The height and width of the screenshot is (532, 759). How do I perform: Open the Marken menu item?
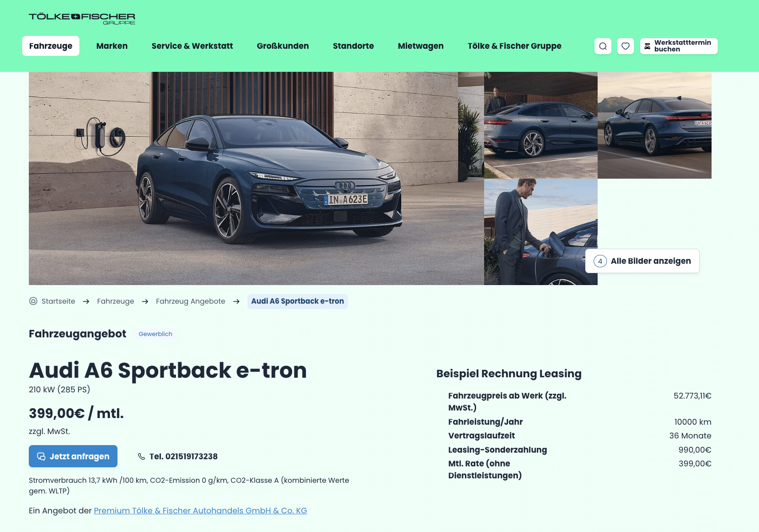[x=112, y=46]
